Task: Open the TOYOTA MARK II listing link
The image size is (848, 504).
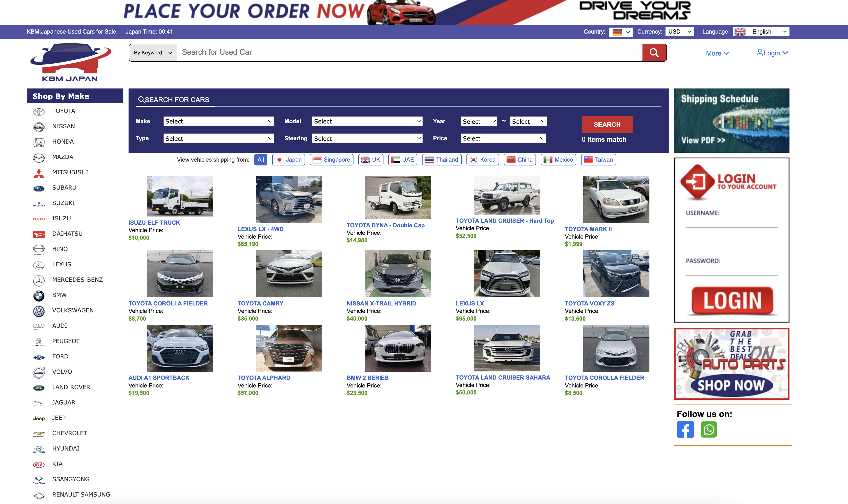Action: [588, 229]
